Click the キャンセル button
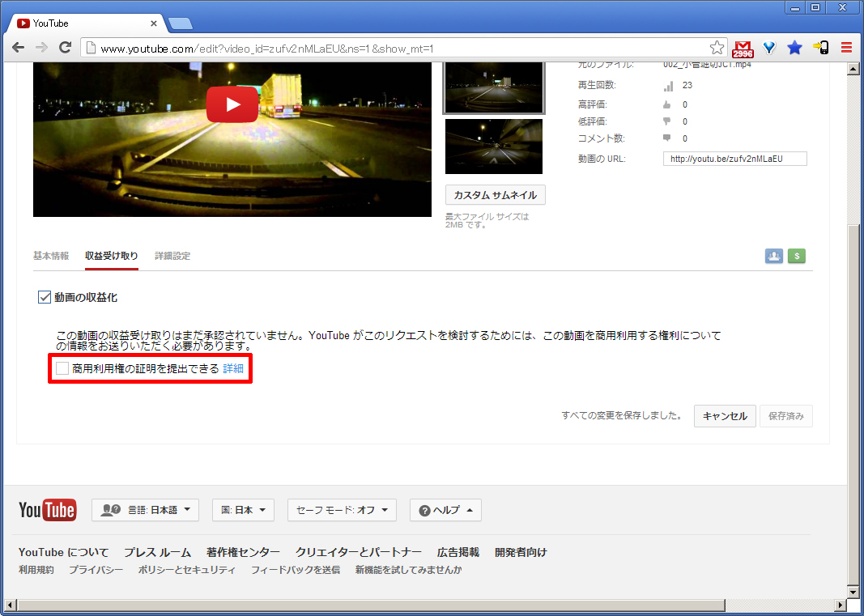Image resolution: width=864 pixels, height=616 pixels. click(x=725, y=416)
